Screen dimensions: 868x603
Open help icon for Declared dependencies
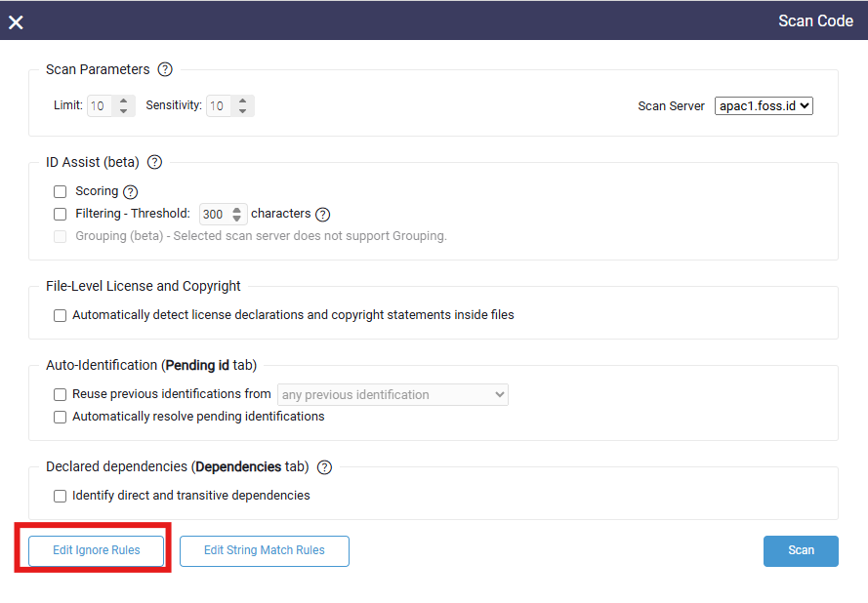(x=324, y=467)
